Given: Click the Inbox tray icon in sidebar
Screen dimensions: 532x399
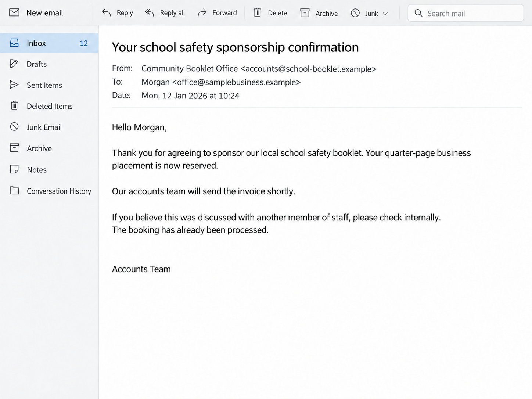Looking at the screenshot, I should pos(14,43).
